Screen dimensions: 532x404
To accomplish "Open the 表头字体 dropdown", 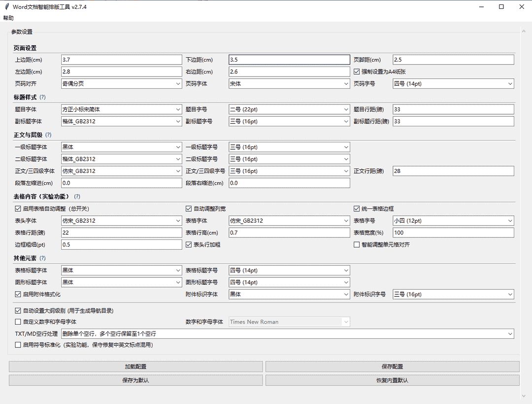I will coord(122,221).
